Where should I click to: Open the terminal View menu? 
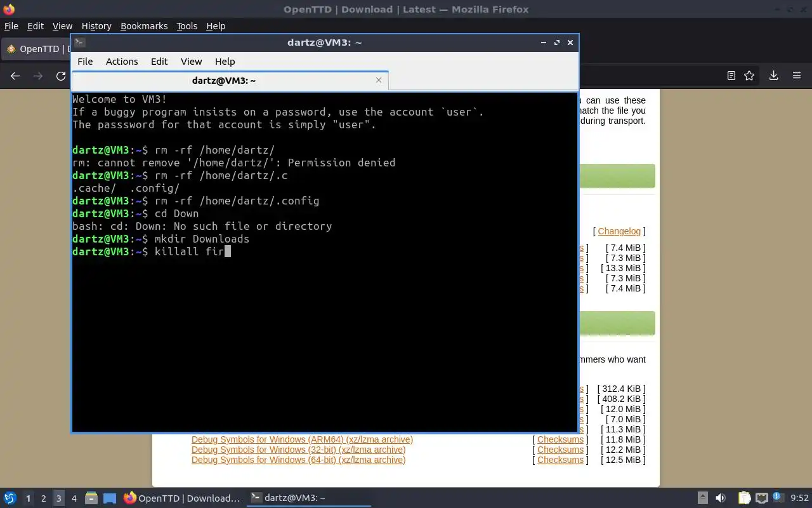point(191,62)
